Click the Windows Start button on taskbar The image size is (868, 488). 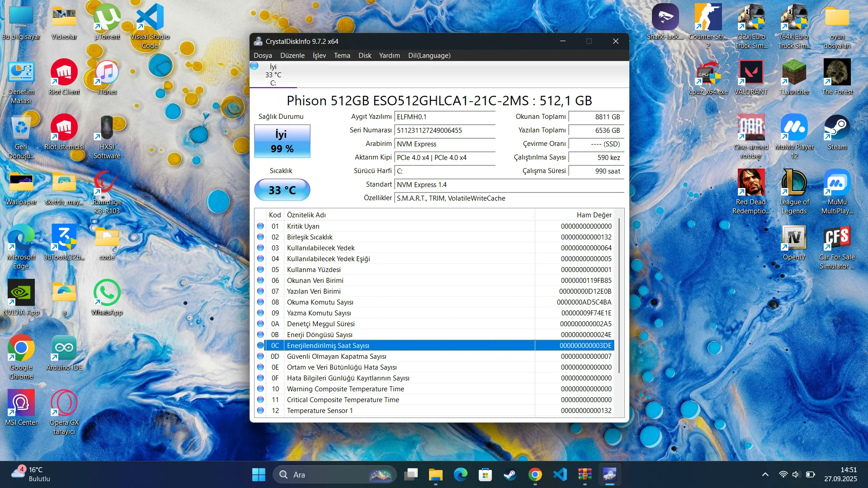(x=259, y=475)
